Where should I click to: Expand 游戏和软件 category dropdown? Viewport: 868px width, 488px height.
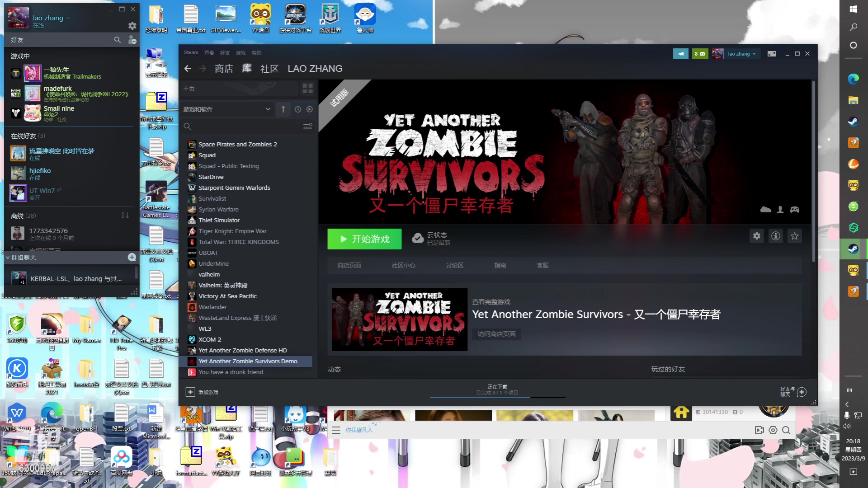click(227, 109)
